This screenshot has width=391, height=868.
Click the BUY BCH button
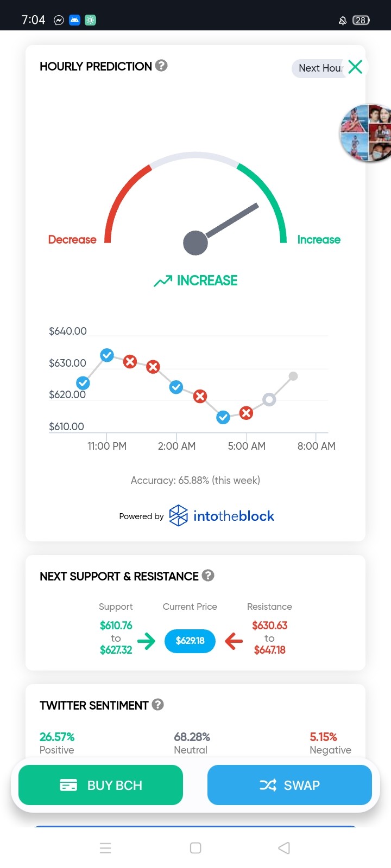tap(100, 785)
